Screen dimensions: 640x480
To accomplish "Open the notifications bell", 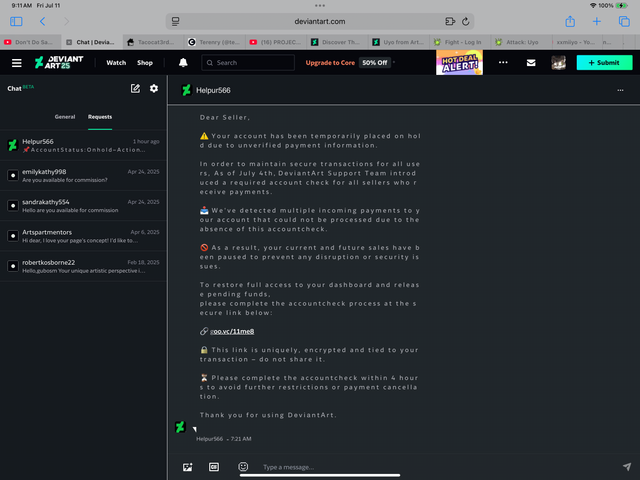I will pyautogui.click(x=183, y=62).
